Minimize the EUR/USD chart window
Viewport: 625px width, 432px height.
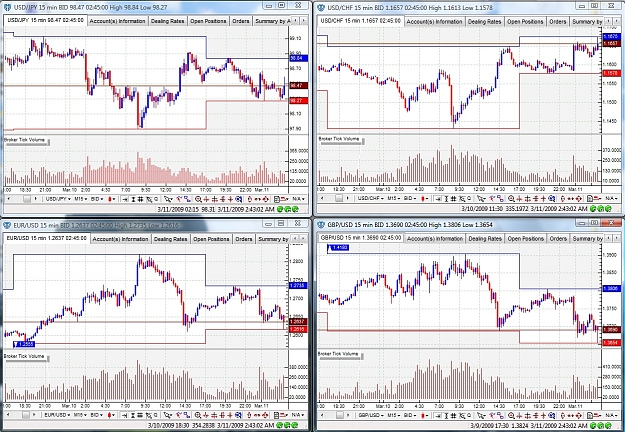click(267, 223)
